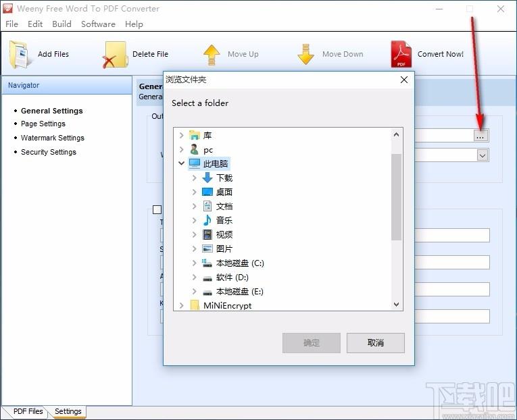
Task: Open Page Settings in Navigator
Action: pyautogui.click(x=43, y=124)
